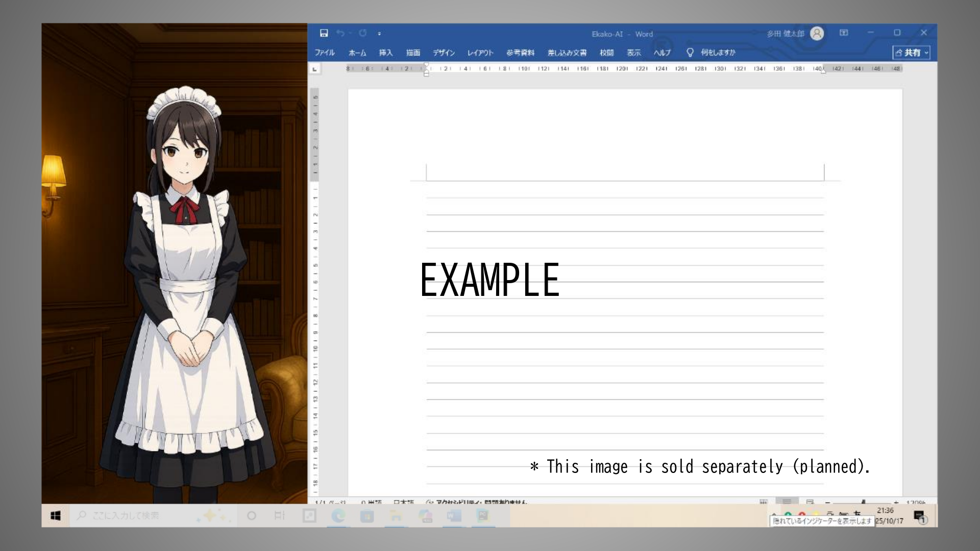Viewport: 980px width, 551px height.
Task: Click the tab stop selector at the ruler corner
Action: coord(315,68)
